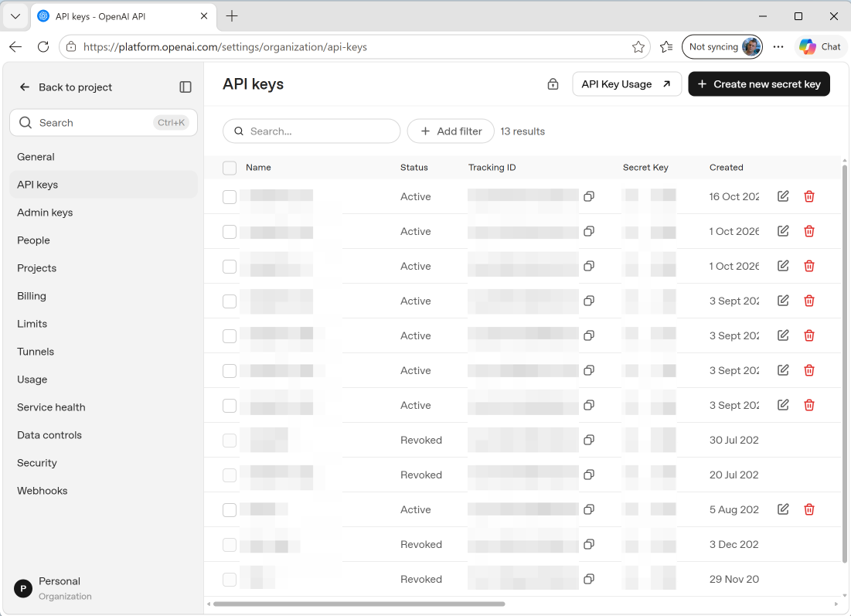Screen dimensions: 851x616
Task: Go to Projects
Action: pyautogui.click(x=104, y=268)
